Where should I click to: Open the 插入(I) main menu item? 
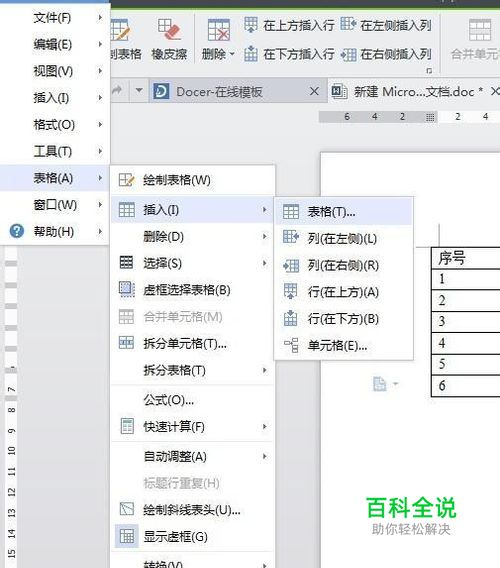(54, 97)
